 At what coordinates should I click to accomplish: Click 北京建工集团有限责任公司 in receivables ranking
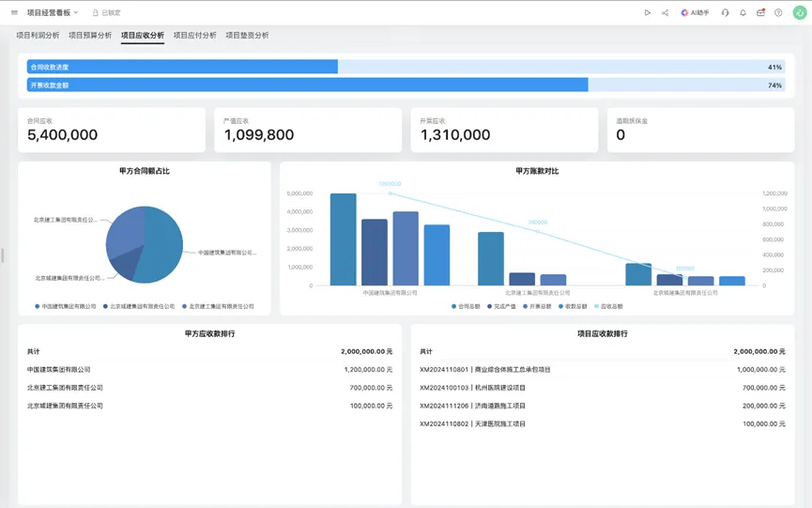65,388
